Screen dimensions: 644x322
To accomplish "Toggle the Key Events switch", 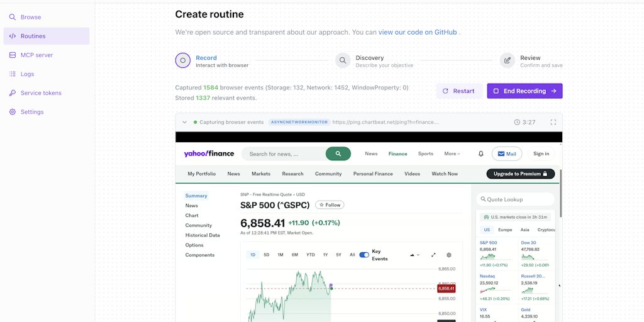I will point(364,255).
